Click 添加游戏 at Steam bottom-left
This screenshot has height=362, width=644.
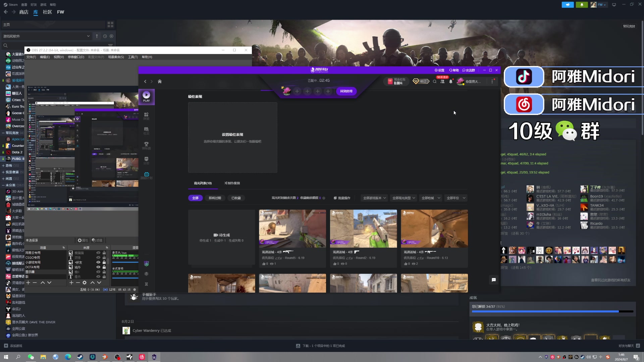13,346
